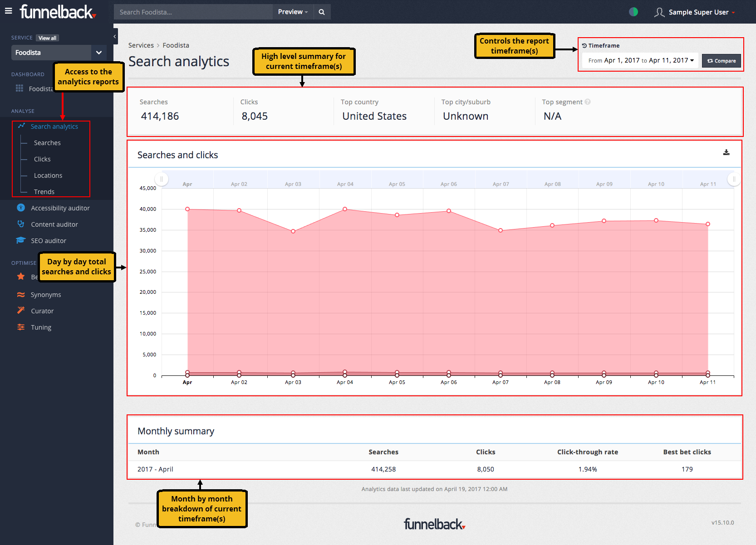Open the Content auditor

click(x=54, y=224)
